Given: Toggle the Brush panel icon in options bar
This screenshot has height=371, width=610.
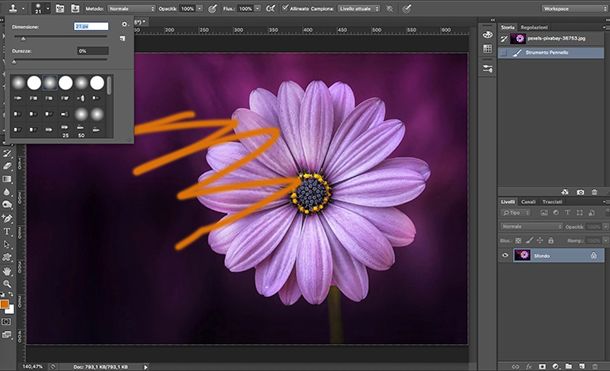Looking at the screenshot, I should (x=60, y=9).
